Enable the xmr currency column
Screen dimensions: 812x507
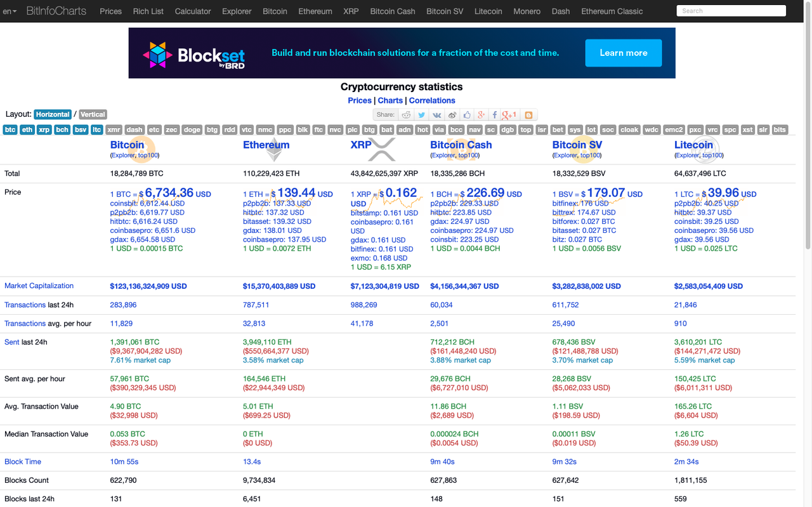(113, 129)
